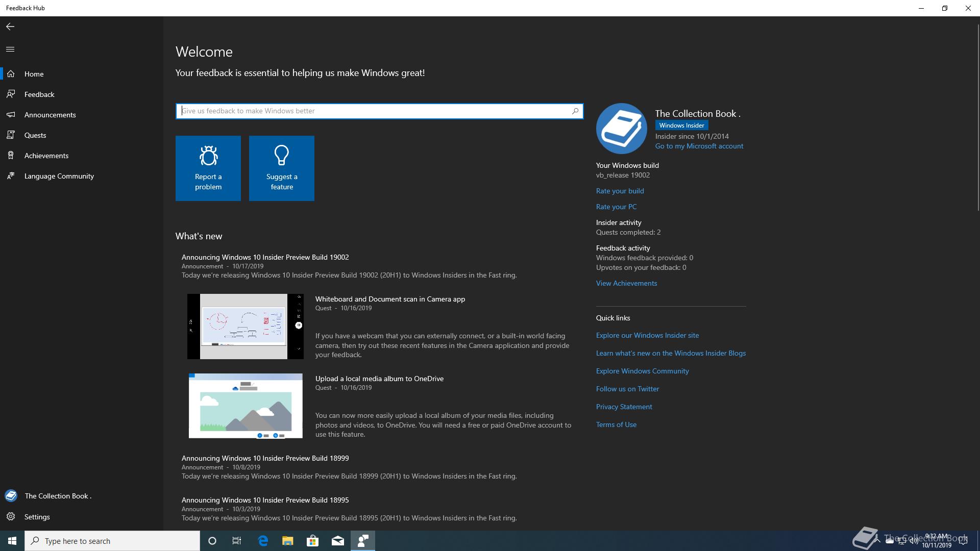
Task: Click the OneDrive quest thumbnail image
Action: [246, 406]
